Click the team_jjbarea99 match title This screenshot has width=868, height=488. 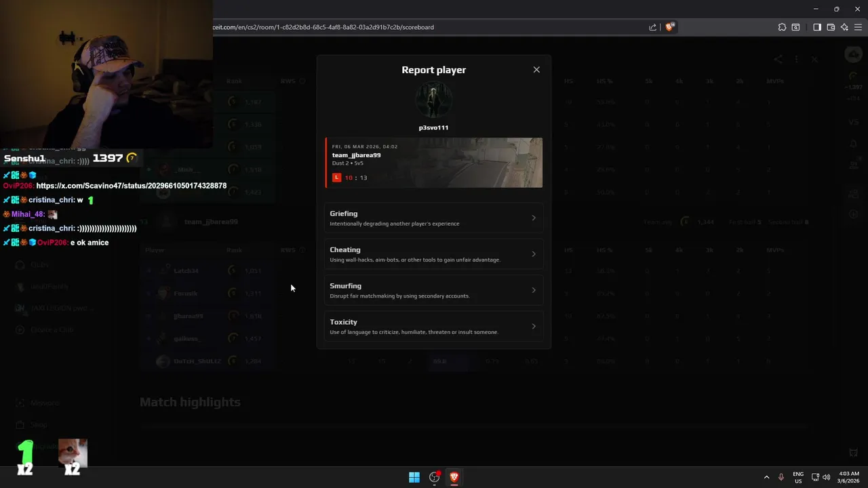[x=356, y=155]
